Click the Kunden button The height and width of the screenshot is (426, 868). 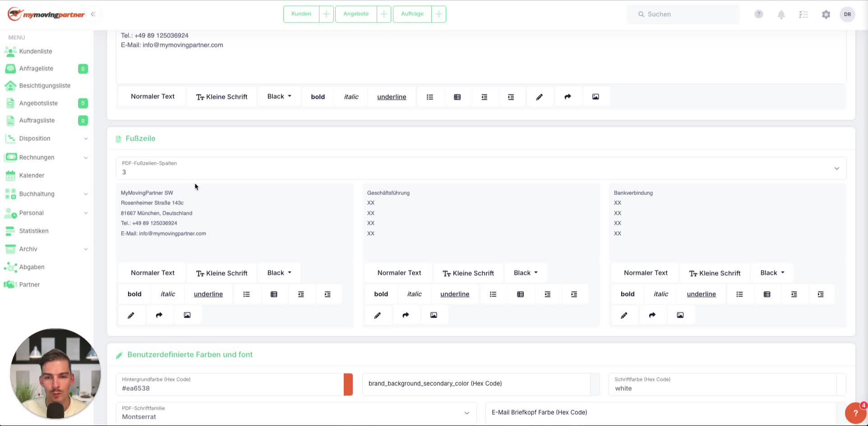(x=301, y=14)
